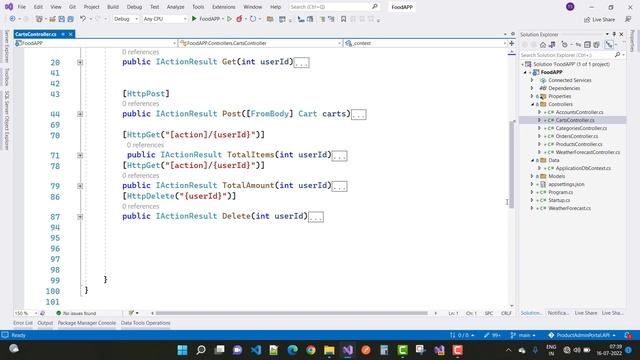Click the Show All Files icon
The height and width of the screenshot is (360, 640).
596,44
